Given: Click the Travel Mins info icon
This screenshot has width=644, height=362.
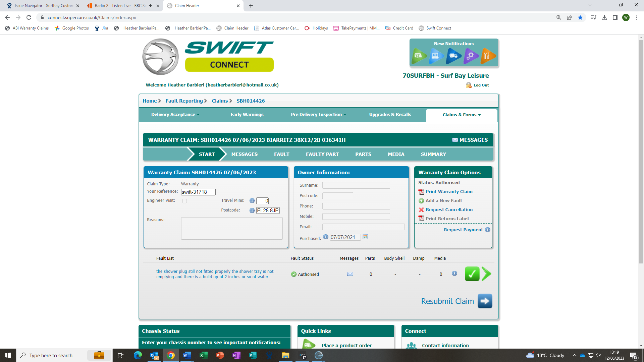Looking at the screenshot, I should (252, 201).
